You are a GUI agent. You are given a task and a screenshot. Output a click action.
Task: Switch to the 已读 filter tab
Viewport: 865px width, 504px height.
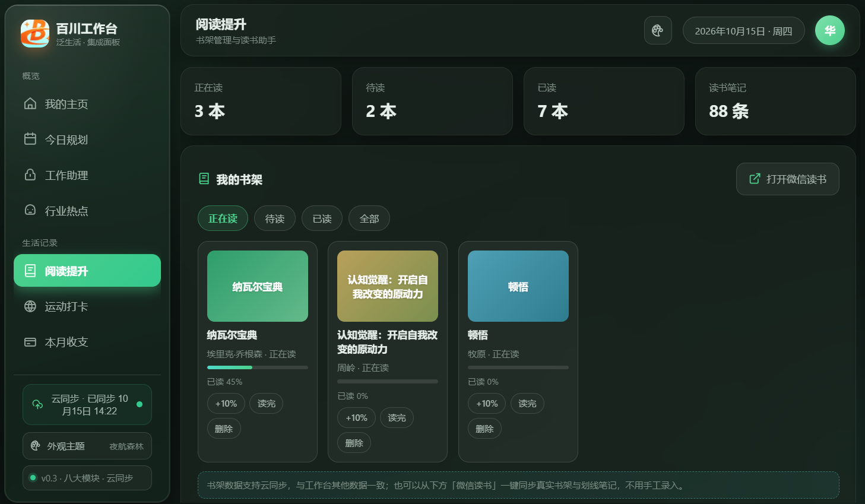322,218
